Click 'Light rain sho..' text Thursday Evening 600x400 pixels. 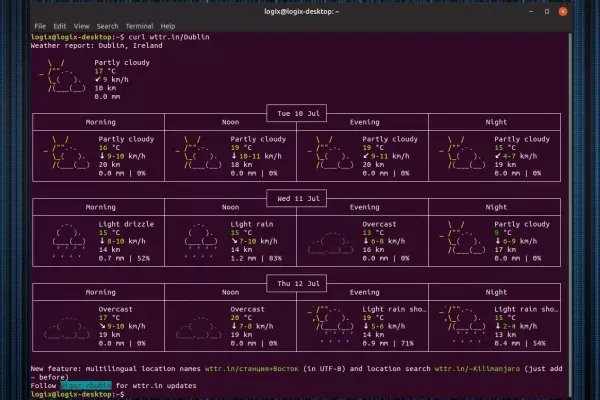[x=394, y=309]
